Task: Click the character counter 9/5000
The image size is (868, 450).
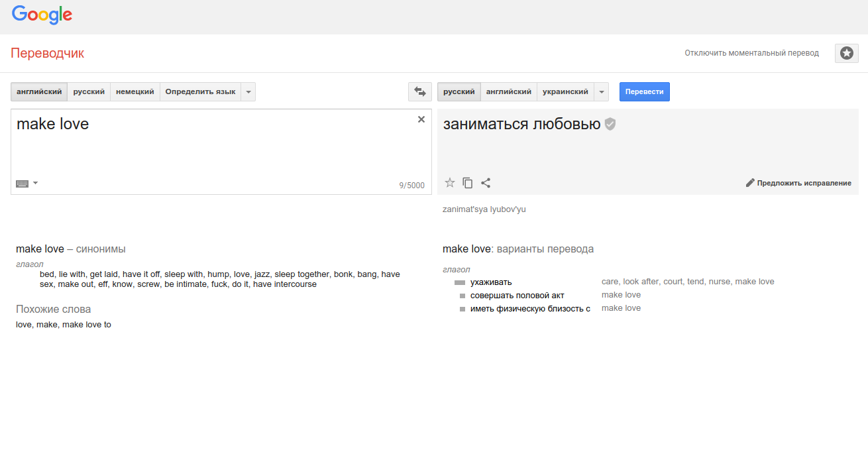Action: [x=411, y=186]
